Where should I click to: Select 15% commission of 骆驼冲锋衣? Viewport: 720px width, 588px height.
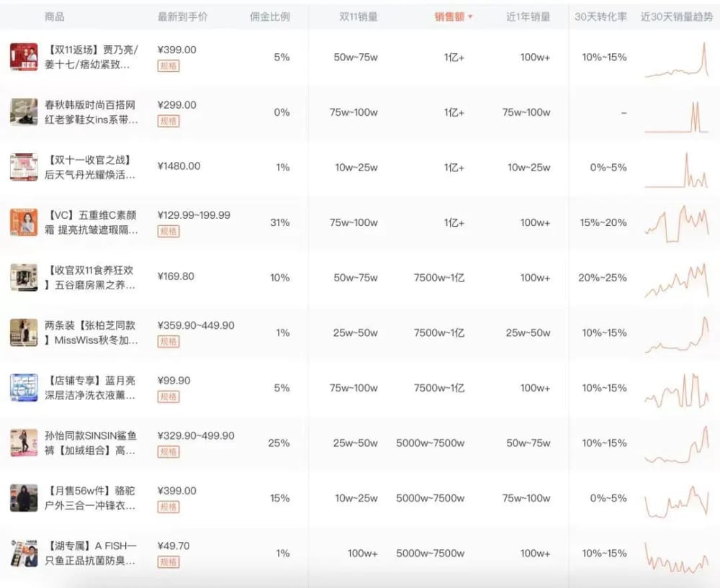tap(279, 498)
